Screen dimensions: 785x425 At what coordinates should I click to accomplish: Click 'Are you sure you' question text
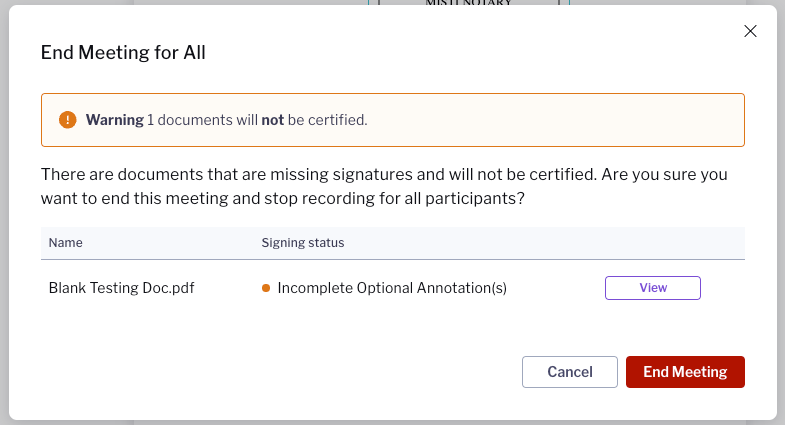[x=664, y=175]
